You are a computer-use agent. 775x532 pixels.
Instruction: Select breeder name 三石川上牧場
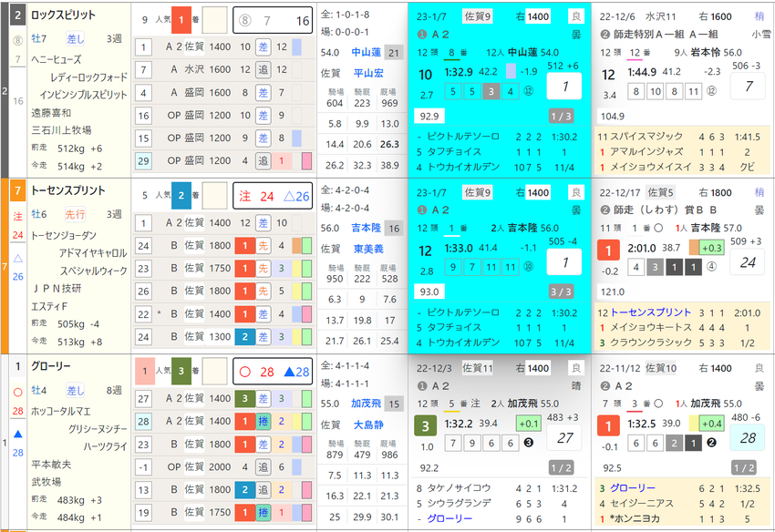point(61,130)
